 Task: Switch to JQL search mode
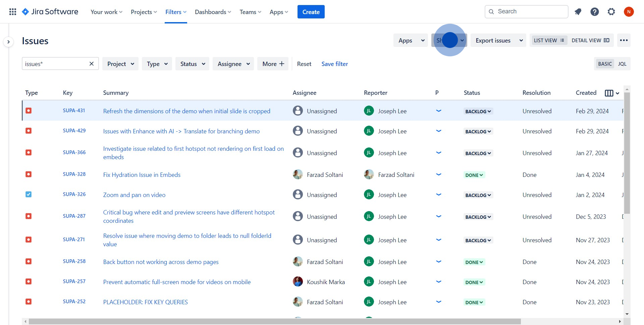click(622, 64)
